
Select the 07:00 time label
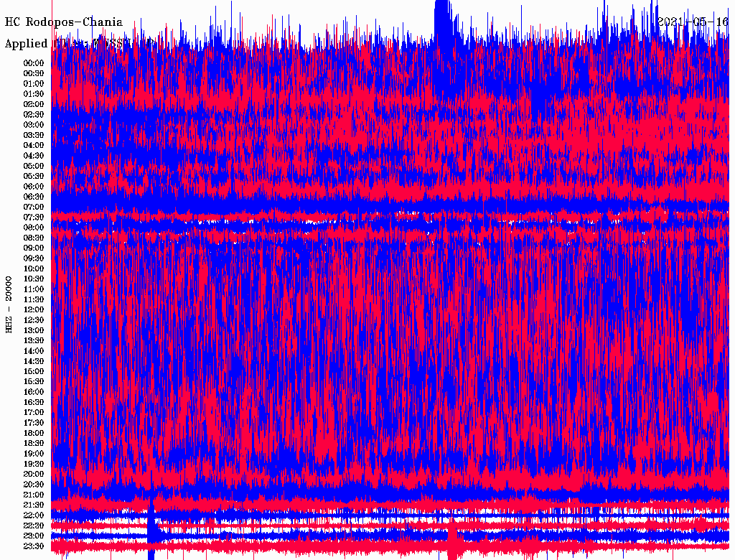click(34, 207)
